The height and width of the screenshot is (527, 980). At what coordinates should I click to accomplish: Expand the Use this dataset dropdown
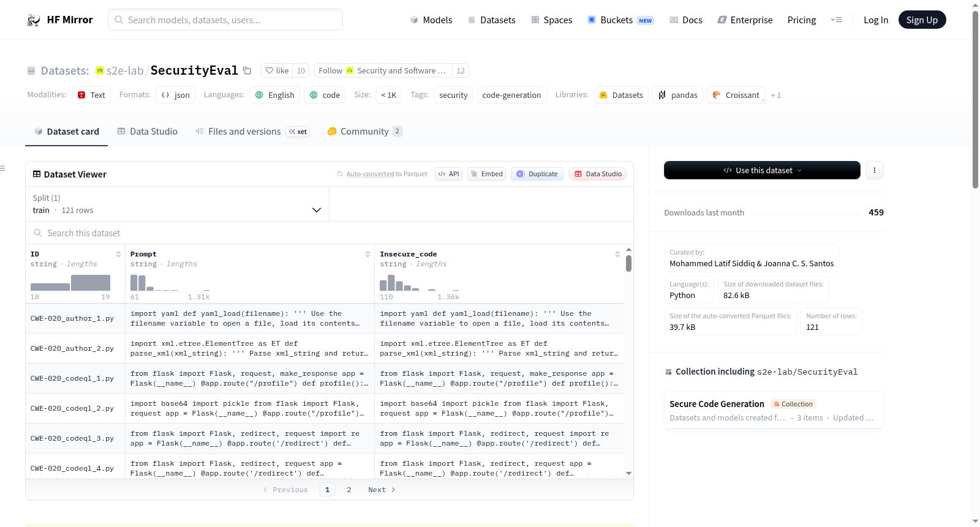point(762,170)
